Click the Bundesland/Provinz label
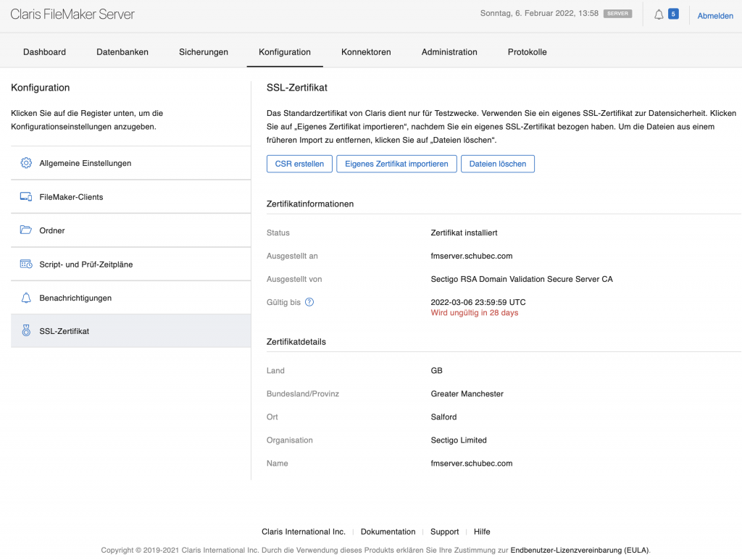The width and height of the screenshot is (742, 560). (303, 393)
